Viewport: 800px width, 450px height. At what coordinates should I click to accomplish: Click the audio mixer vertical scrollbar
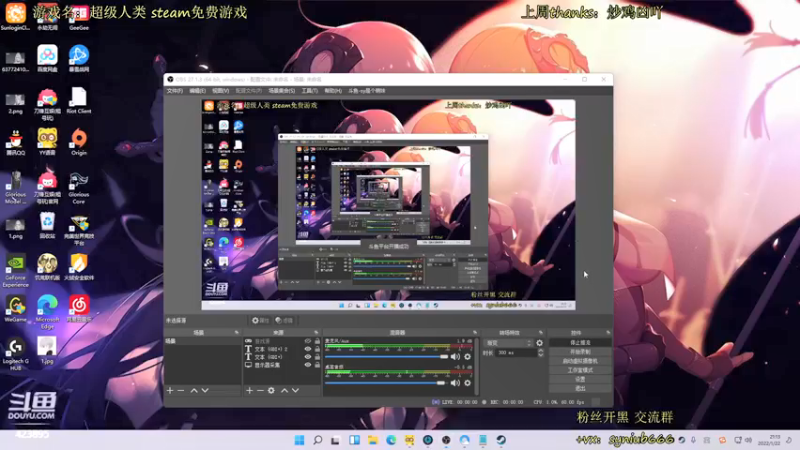(477, 366)
